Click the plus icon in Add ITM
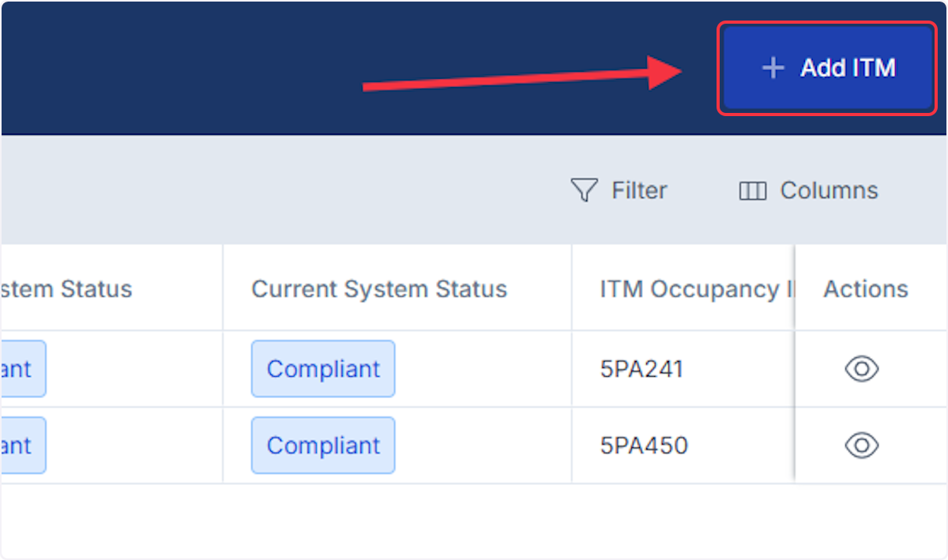 (773, 68)
